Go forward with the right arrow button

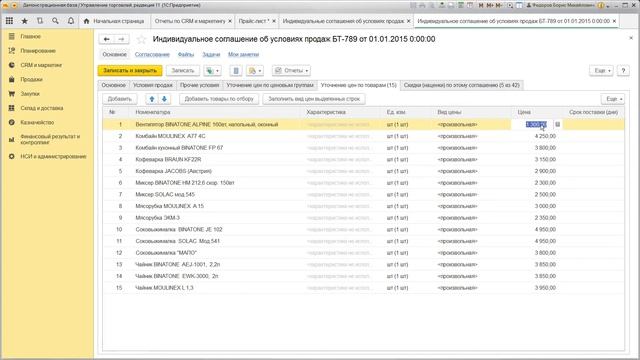pos(122,39)
